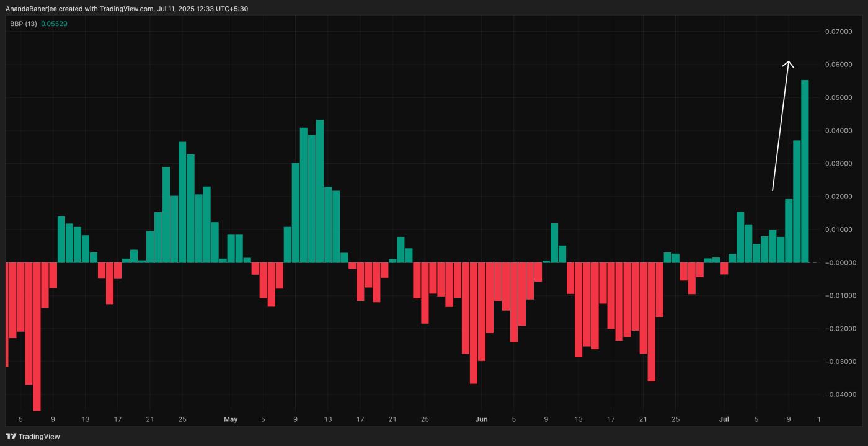The width and height of the screenshot is (868, 446).
Task: Select the Jul label on the time axis
Action: tap(724, 419)
